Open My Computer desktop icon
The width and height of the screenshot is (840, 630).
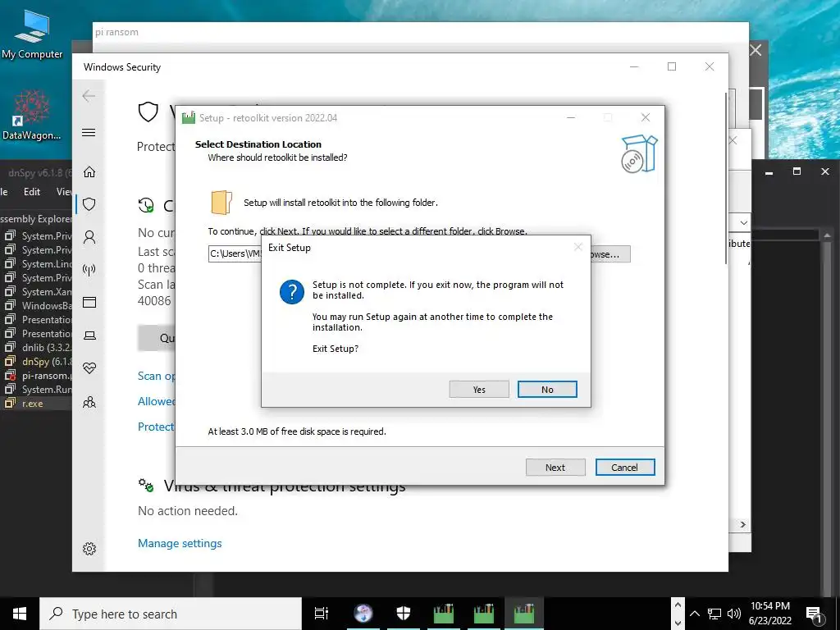32,34
